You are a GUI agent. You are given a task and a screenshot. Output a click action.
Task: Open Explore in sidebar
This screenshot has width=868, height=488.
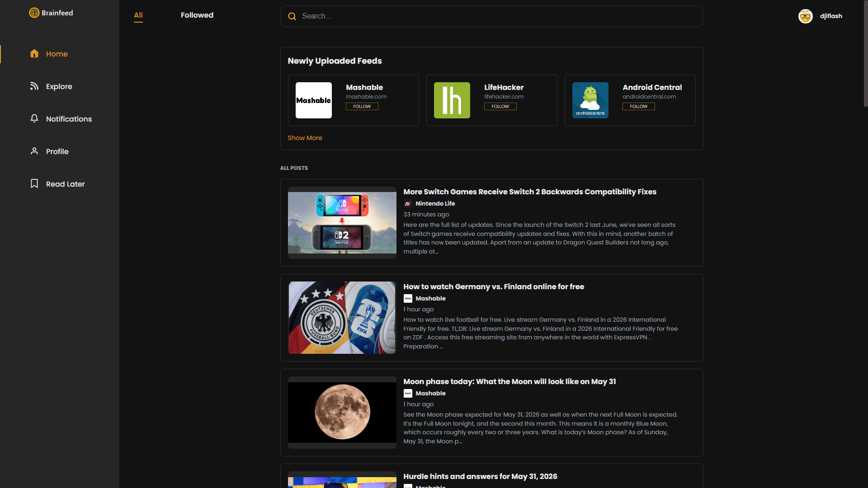(60, 86)
